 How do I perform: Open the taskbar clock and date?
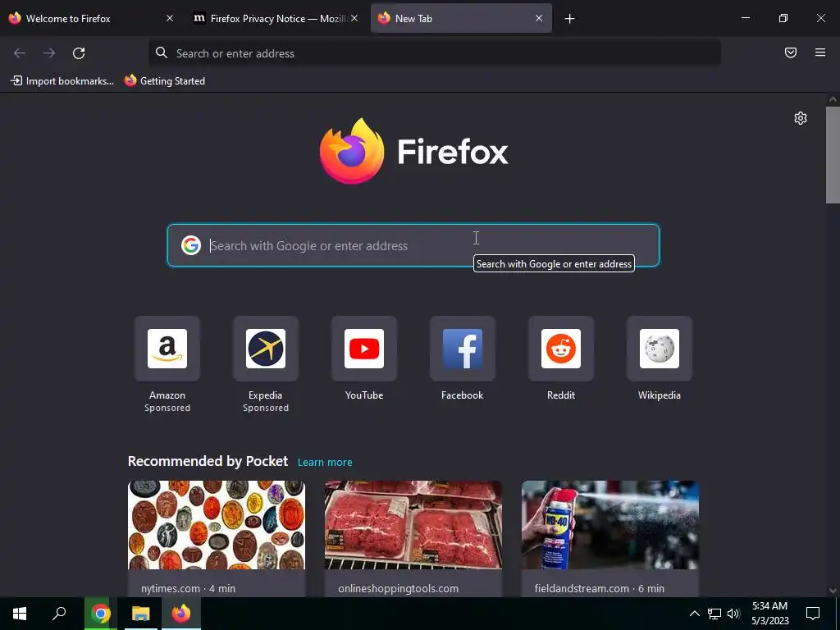pos(769,614)
